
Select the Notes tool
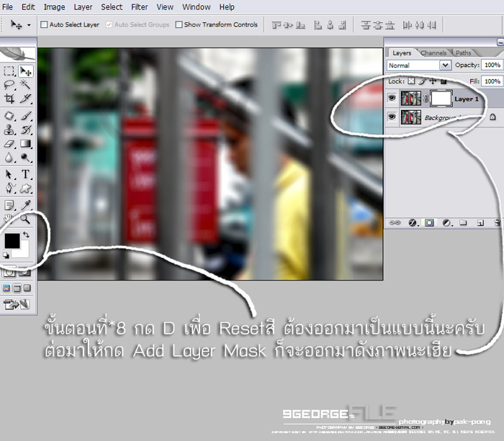[x=9, y=205]
